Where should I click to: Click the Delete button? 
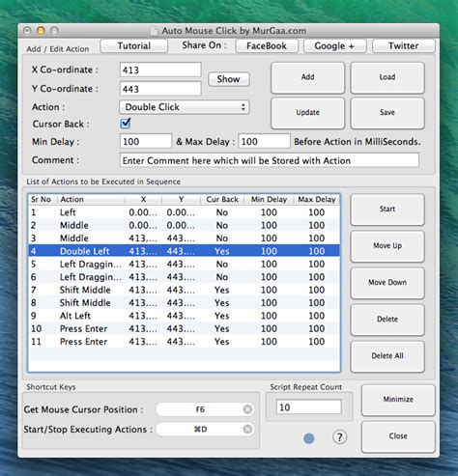(387, 320)
